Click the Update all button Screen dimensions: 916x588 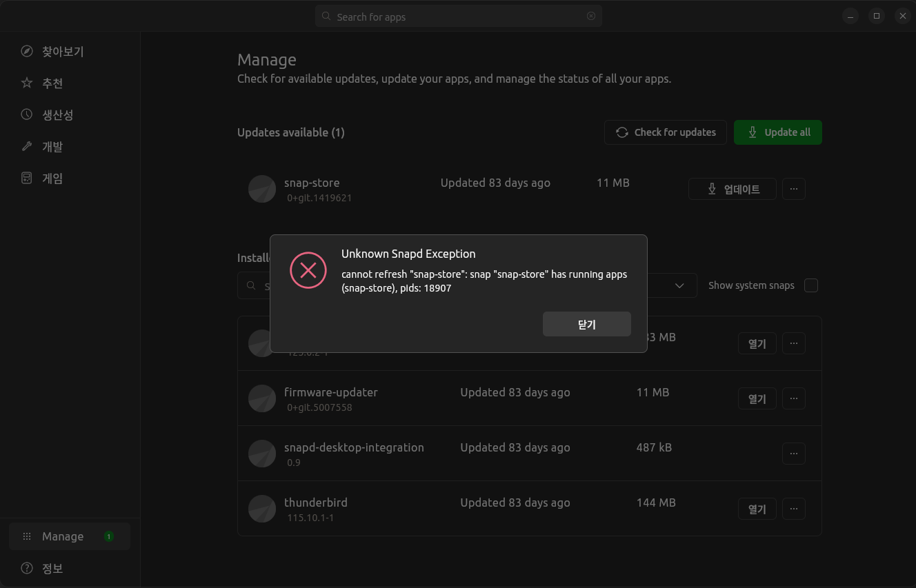[778, 132]
